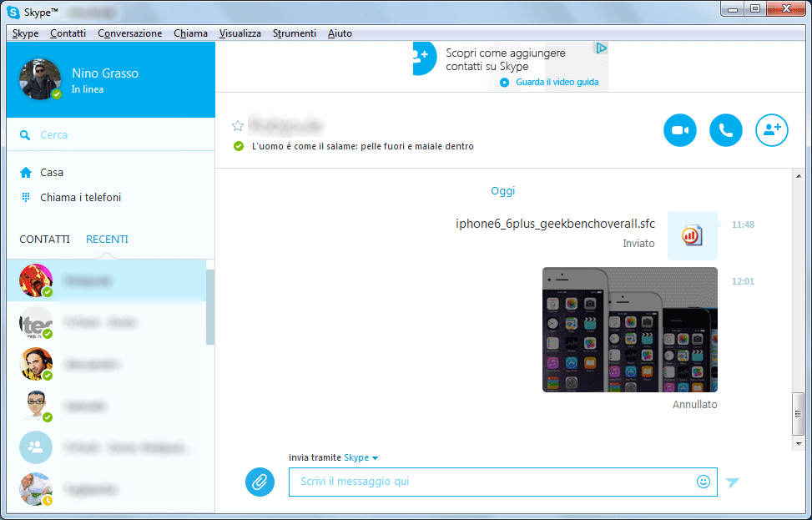Click the search magnifier icon
812x520 pixels.
click(x=25, y=135)
